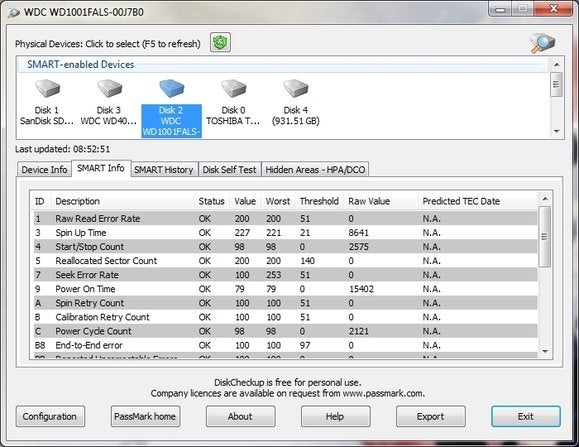Select the Power On Time row
The image size is (579, 447).
click(285, 289)
